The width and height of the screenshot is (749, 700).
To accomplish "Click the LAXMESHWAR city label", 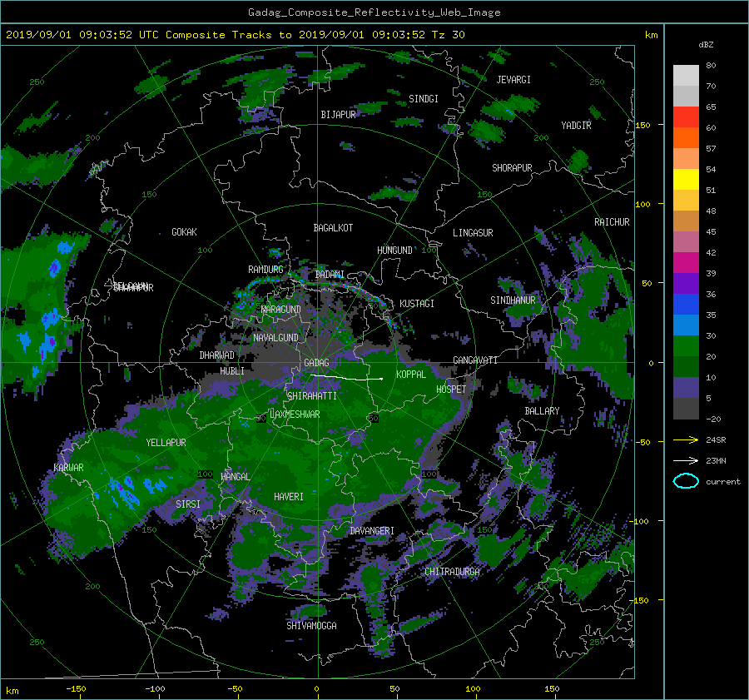I will pyautogui.click(x=295, y=415).
